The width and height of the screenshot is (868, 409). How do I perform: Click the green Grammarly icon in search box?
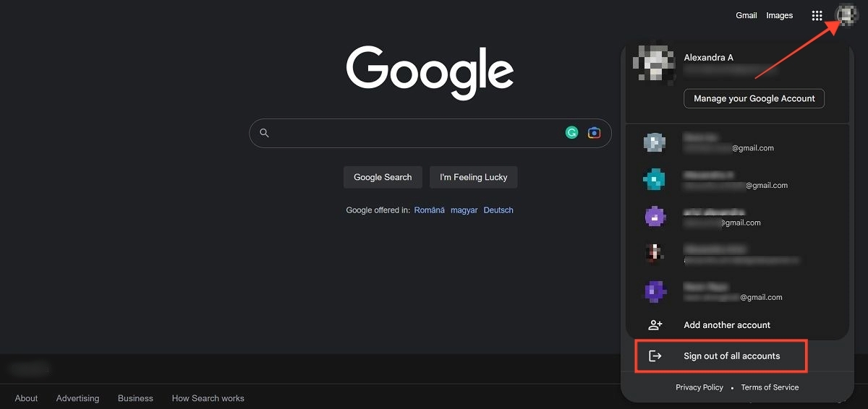tap(571, 133)
